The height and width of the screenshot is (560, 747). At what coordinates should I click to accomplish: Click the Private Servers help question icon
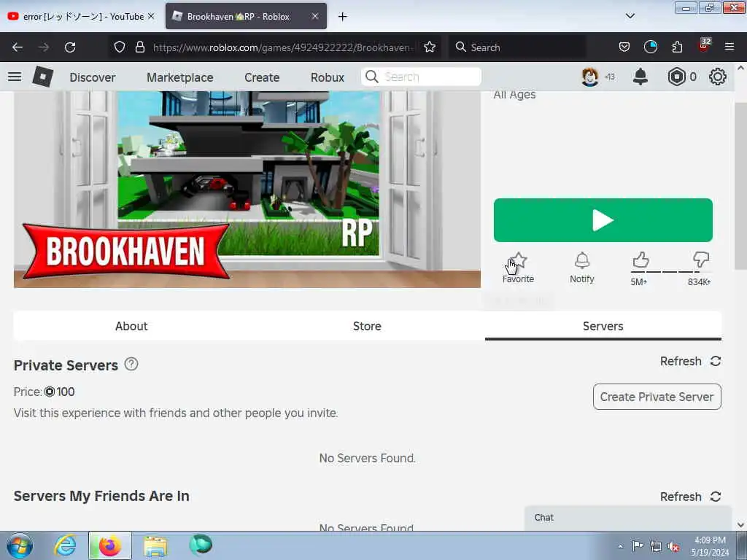(131, 365)
